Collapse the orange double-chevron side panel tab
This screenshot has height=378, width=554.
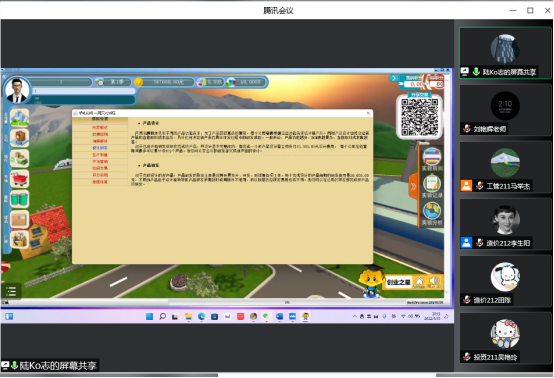pos(413,186)
